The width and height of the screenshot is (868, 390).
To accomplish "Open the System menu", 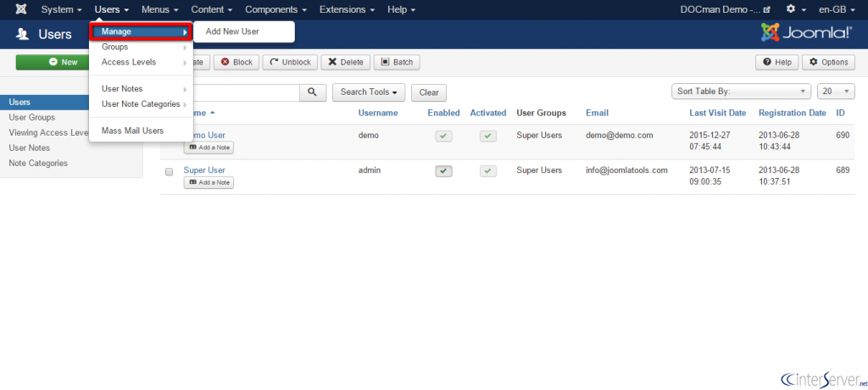I will (61, 9).
